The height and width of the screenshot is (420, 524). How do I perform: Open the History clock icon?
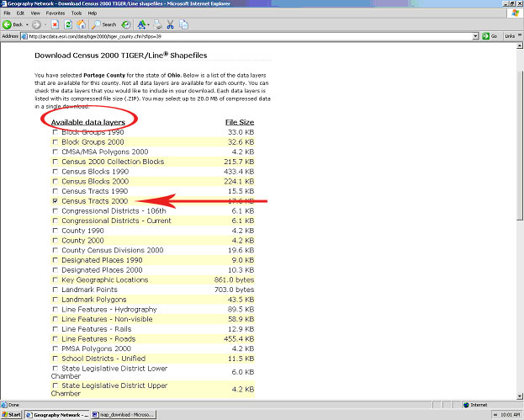(126, 24)
